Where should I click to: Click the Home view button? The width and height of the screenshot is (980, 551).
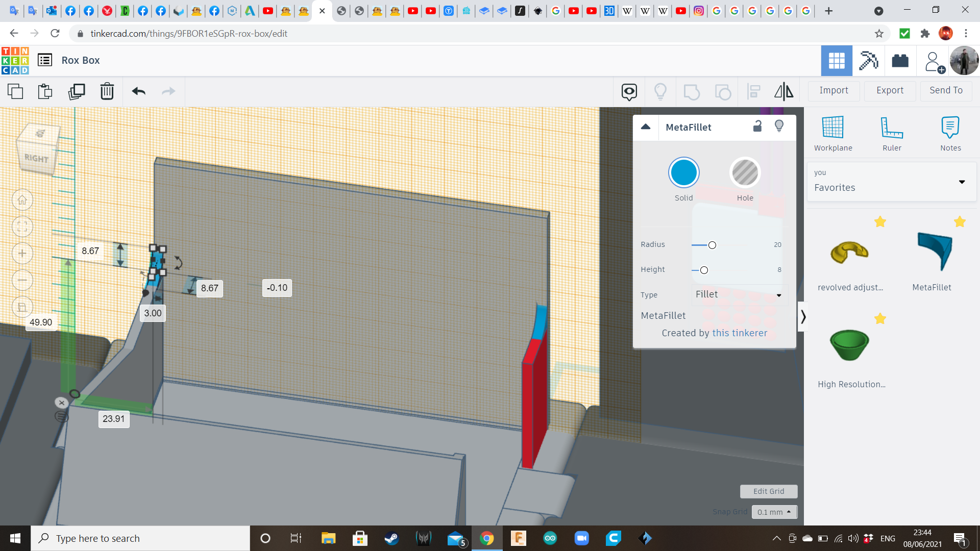(22, 200)
